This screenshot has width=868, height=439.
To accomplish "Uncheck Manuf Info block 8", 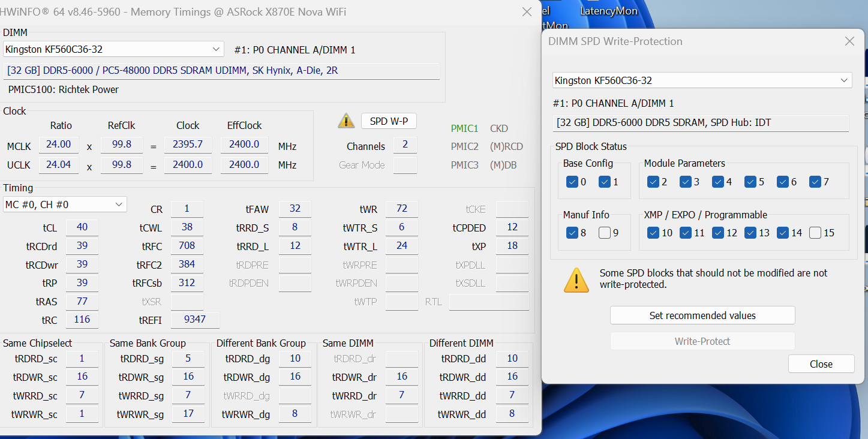I will click(x=571, y=233).
